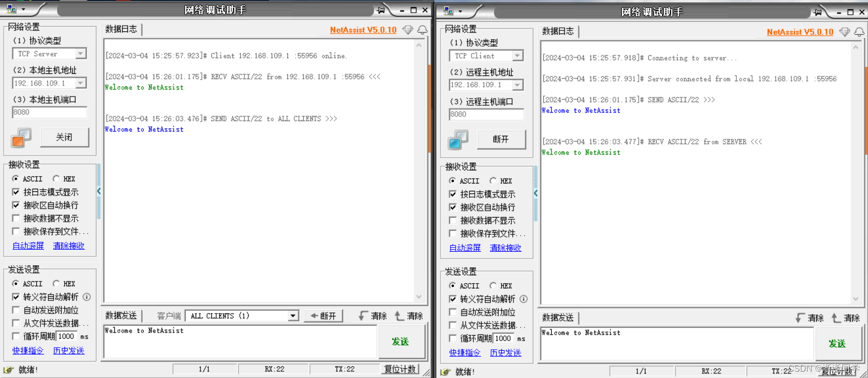
Task: Collapse the client side panel with the arrow handle
Action: click(535, 193)
